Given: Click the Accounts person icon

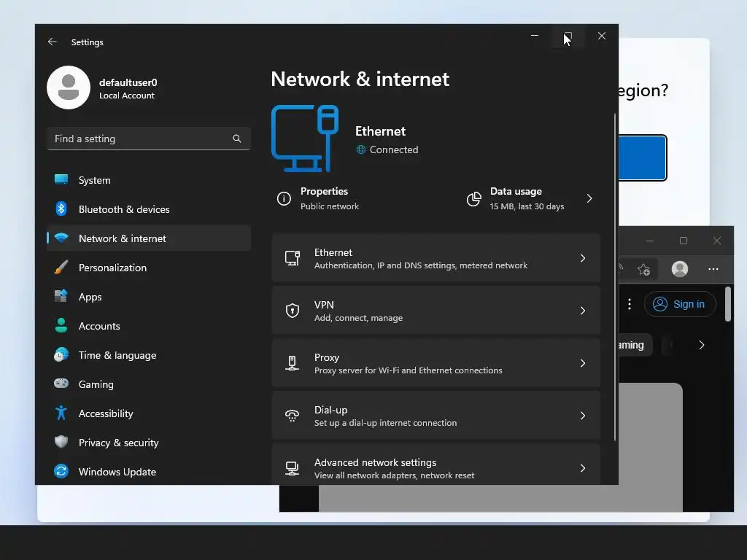Looking at the screenshot, I should point(61,325).
